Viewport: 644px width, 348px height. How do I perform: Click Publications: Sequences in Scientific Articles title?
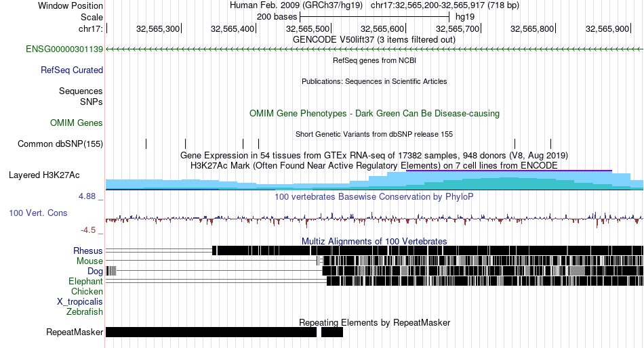374,81
